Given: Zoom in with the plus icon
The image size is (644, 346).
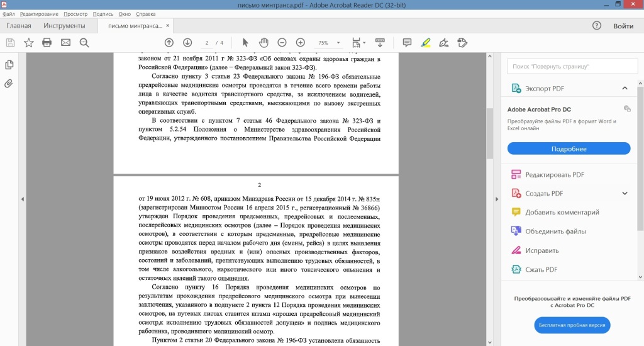Looking at the screenshot, I should (301, 43).
